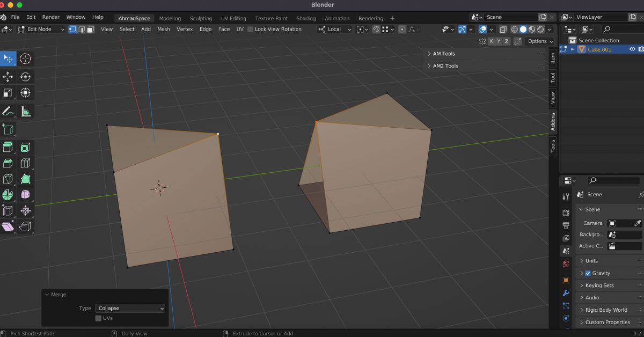This screenshot has width=644, height=337.
Task: Activate the Extrude Region tool
Action: [8, 146]
